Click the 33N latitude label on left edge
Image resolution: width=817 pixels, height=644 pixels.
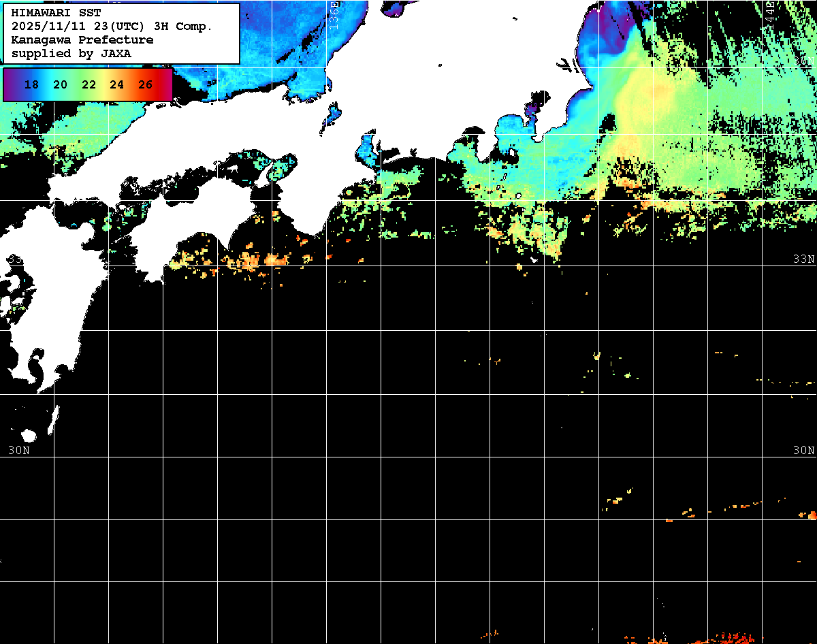click(x=14, y=259)
